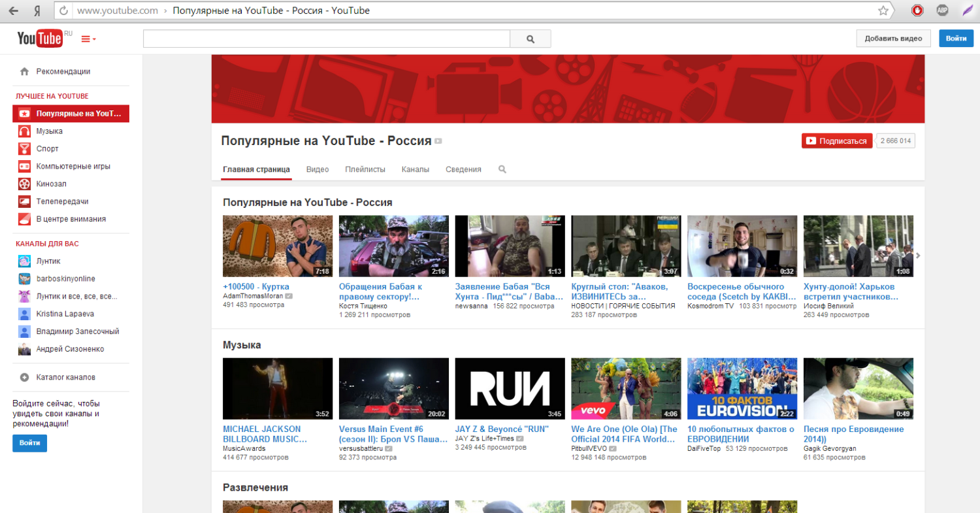Open Каталог каналов in sidebar
This screenshot has width=980, height=513.
click(x=65, y=377)
